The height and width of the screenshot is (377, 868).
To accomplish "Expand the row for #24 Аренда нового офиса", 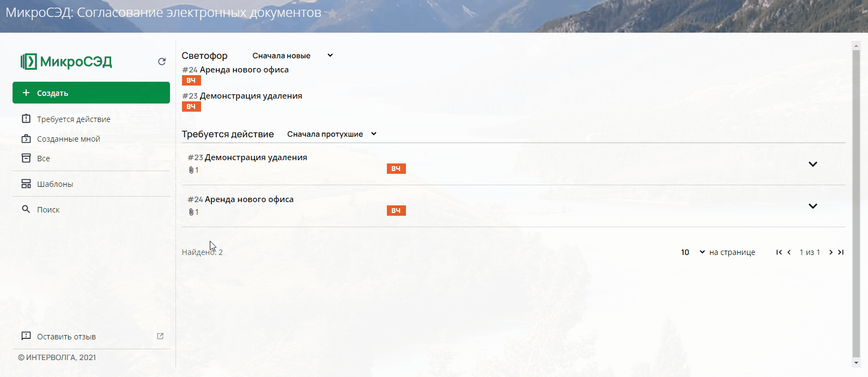I will 812,206.
